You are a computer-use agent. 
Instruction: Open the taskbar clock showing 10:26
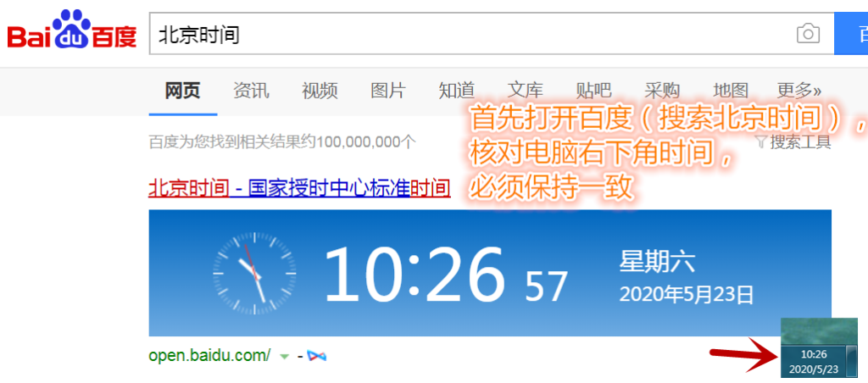click(x=813, y=362)
